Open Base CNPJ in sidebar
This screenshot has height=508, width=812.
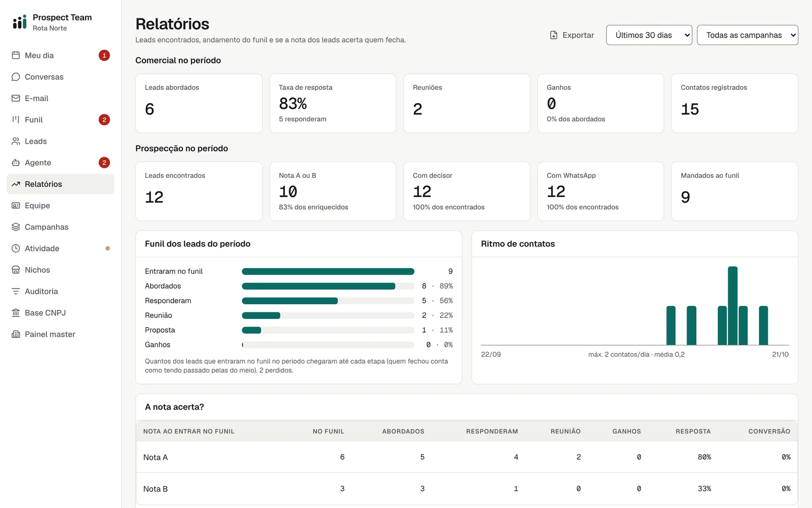(60, 313)
